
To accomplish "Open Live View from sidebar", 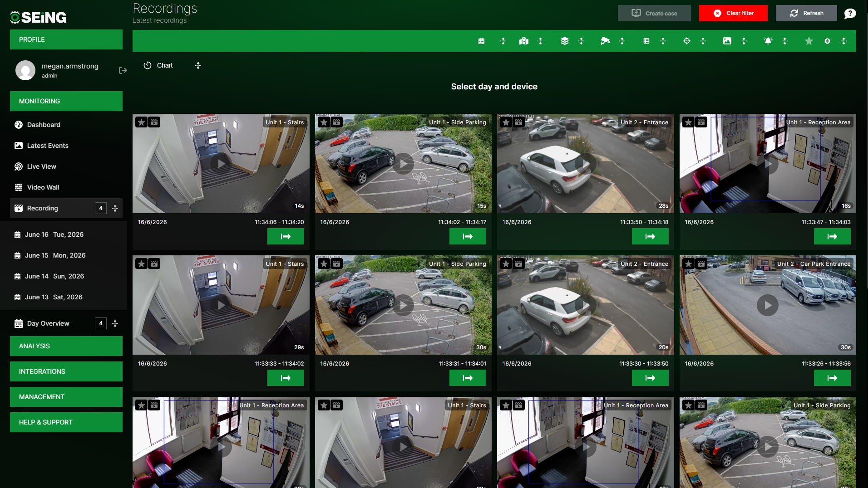I will click(41, 166).
